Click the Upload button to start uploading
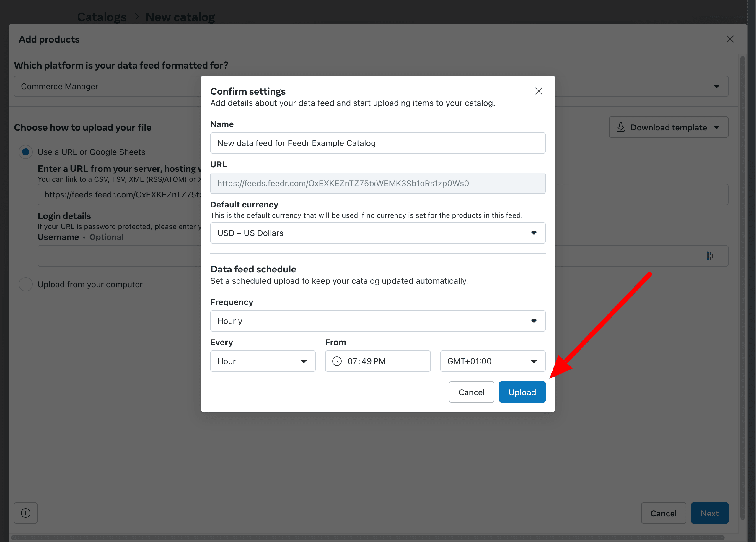Screen dimensions: 756x542 [522, 392]
